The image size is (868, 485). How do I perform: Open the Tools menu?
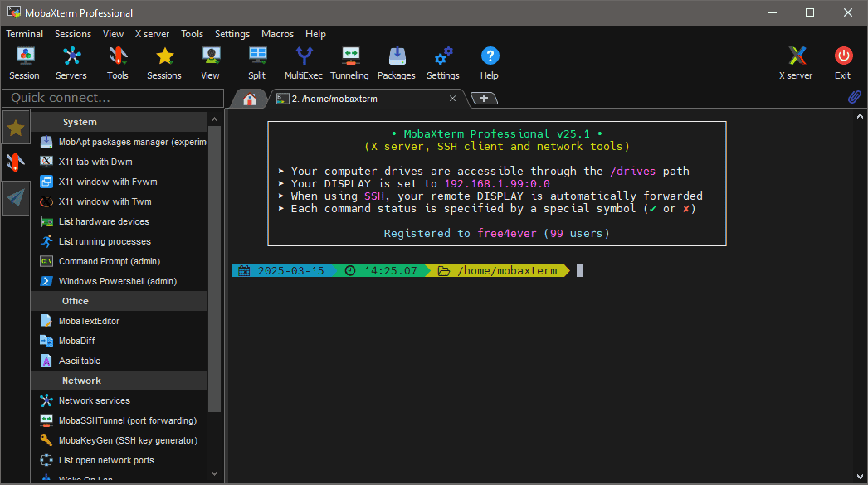[x=192, y=34]
